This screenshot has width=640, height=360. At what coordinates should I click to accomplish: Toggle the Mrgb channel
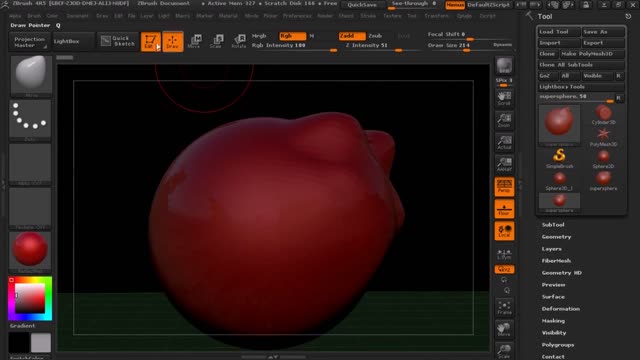pos(259,36)
